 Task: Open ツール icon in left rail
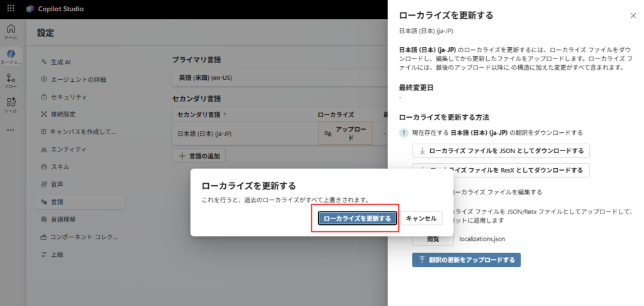click(11, 105)
